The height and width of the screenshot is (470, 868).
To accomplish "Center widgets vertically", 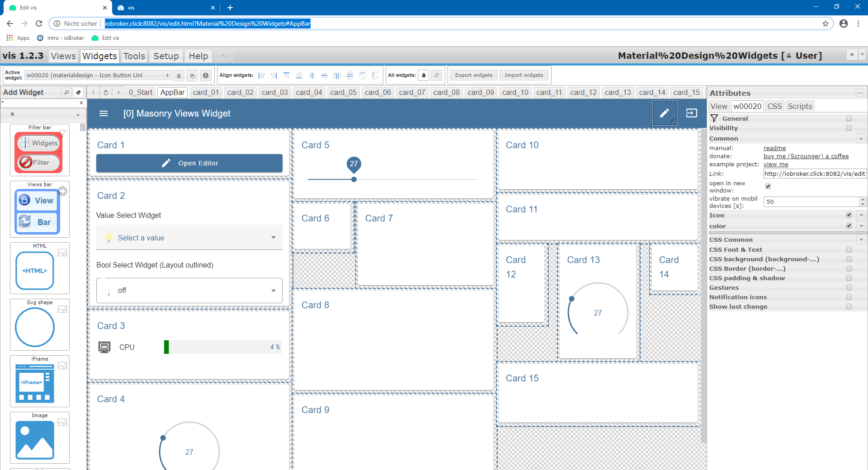I will click(x=325, y=75).
